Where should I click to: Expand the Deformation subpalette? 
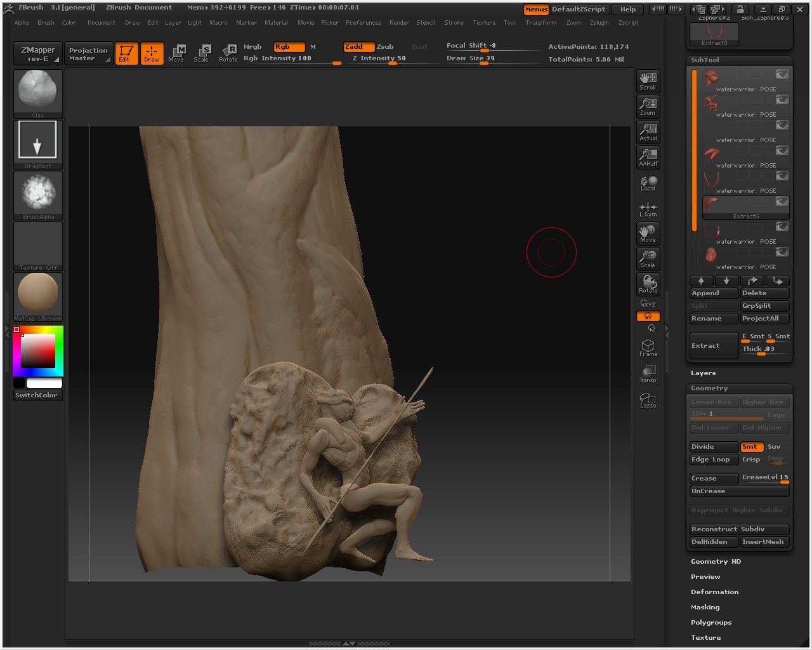[x=714, y=592]
